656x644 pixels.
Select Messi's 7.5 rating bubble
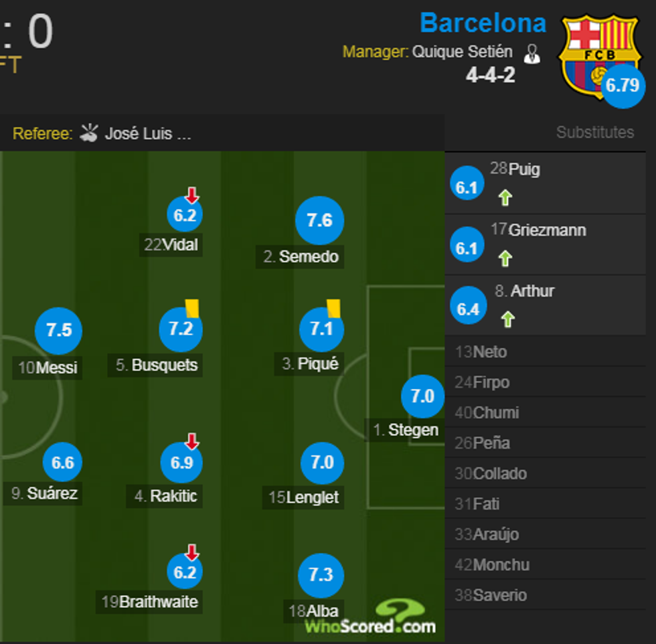tap(58, 330)
